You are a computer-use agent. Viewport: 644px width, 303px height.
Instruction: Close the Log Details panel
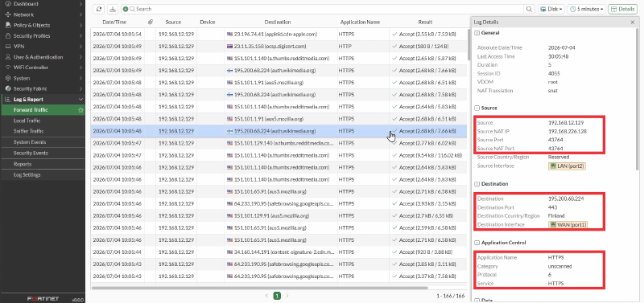[632, 23]
